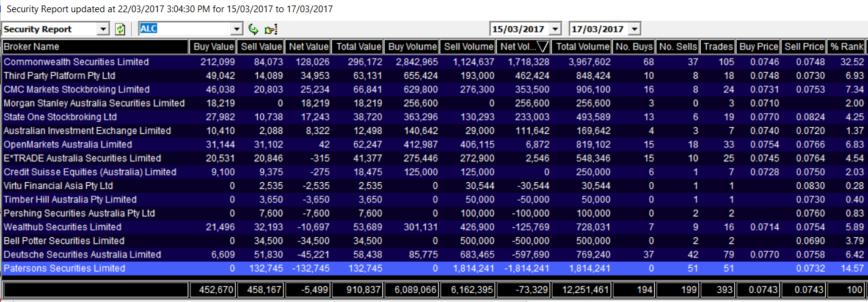Viewport: 868px width, 302px height.
Task: Click the 15/03/2017 start date field
Action: point(520,29)
